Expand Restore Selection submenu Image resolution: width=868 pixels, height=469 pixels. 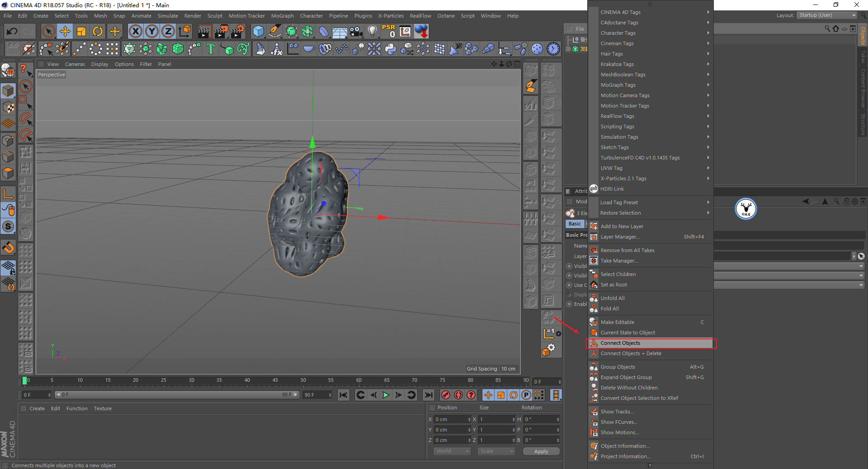(x=651, y=213)
